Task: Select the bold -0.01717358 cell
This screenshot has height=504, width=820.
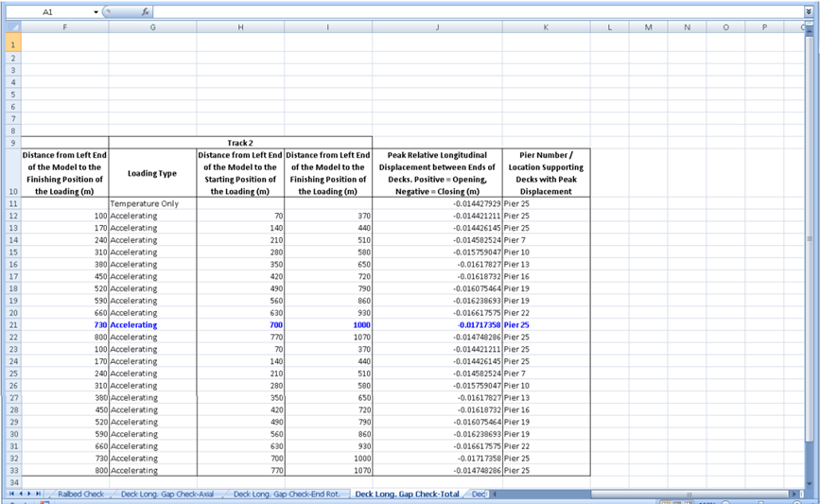Action: tap(437, 325)
